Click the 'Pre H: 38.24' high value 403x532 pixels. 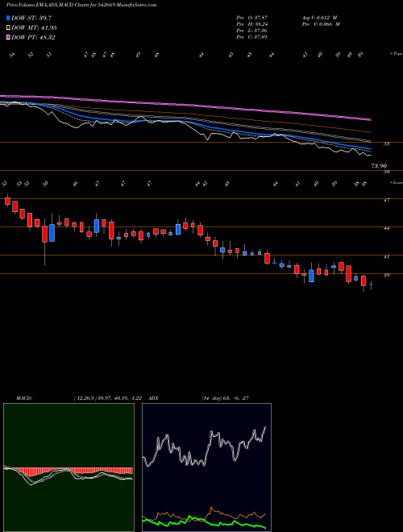click(251, 24)
